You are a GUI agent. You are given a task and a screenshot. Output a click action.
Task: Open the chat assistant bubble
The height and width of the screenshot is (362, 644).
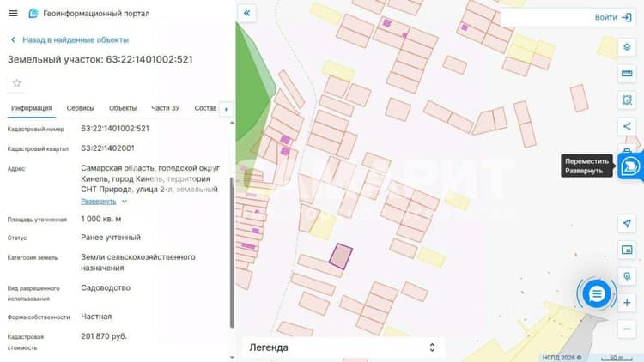(597, 294)
